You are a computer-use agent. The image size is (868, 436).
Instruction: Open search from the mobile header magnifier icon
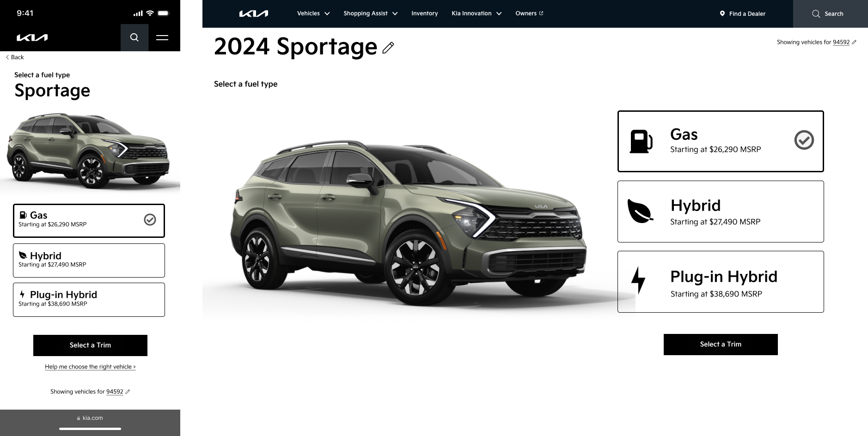tap(134, 37)
